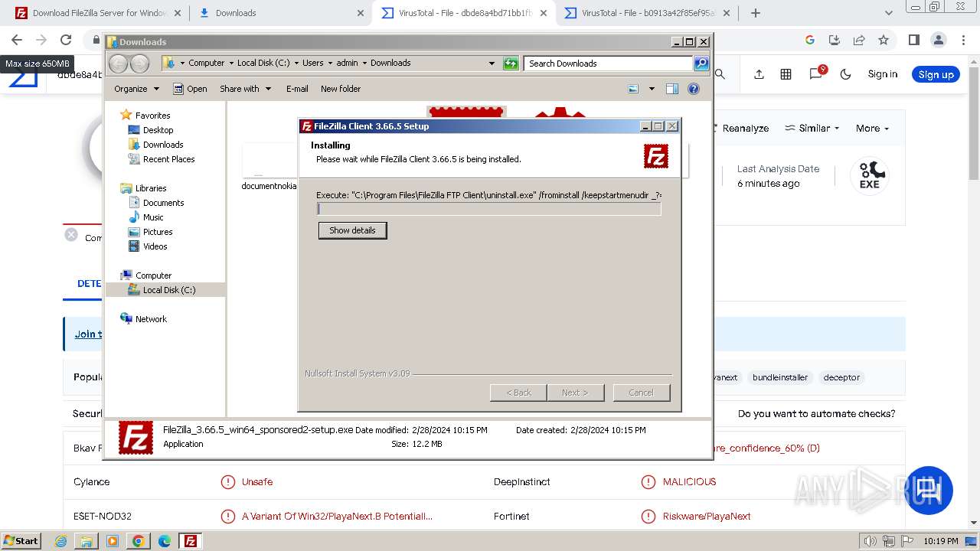Click the deceptor tag on VirusTotal

[x=841, y=377]
